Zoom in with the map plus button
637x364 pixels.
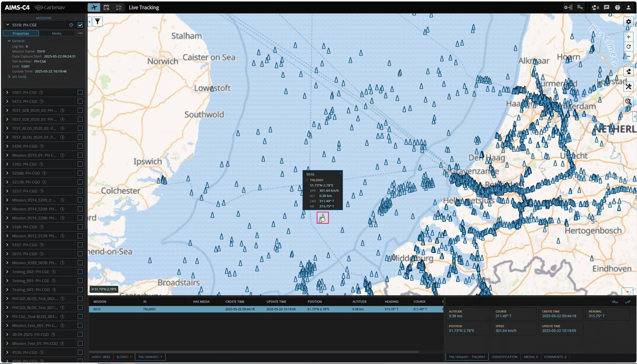tap(628, 37)
